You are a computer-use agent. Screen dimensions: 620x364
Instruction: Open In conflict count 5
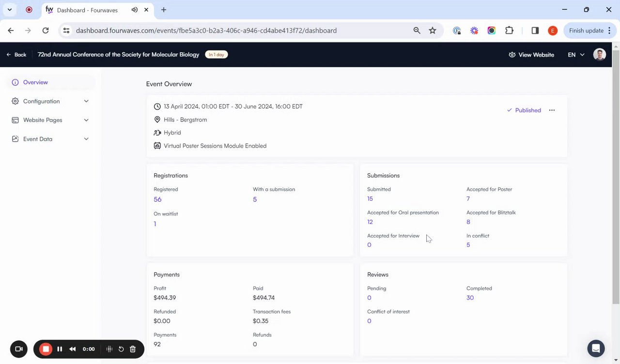pyautogui.click(x=468, y=245)
